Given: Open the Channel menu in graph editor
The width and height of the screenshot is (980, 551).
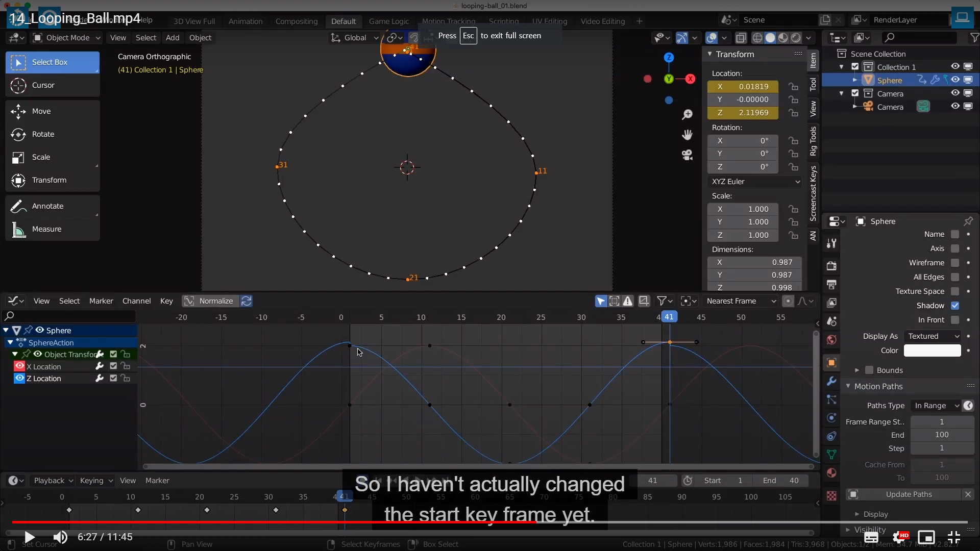Looking at the screenshot, I should click(x=136, y=301).
